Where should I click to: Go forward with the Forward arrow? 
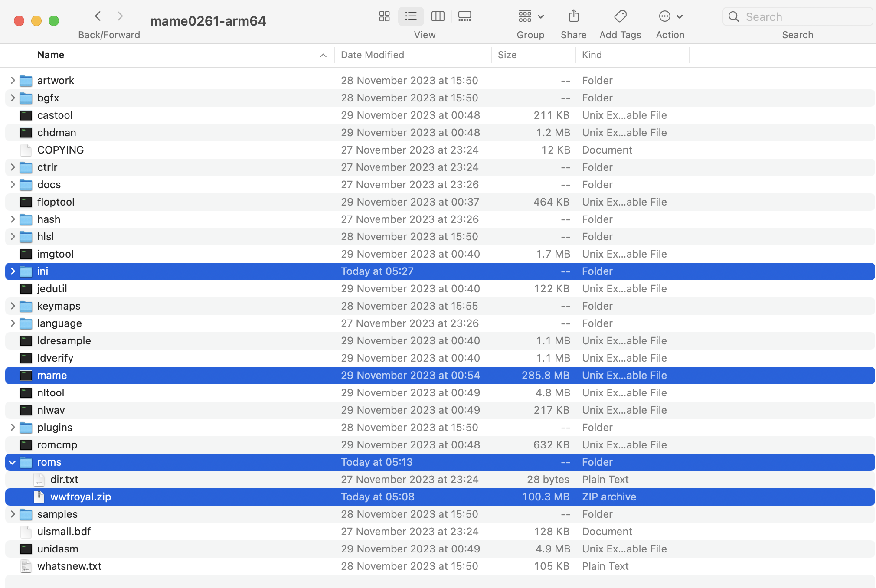[x=120, y=16]
